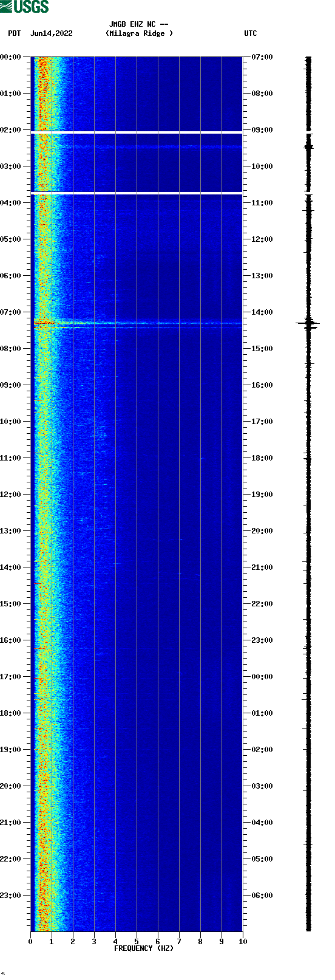Click the (Milagra Ridge ) station label
Screen dimensions: 335x980
point(139,33)
